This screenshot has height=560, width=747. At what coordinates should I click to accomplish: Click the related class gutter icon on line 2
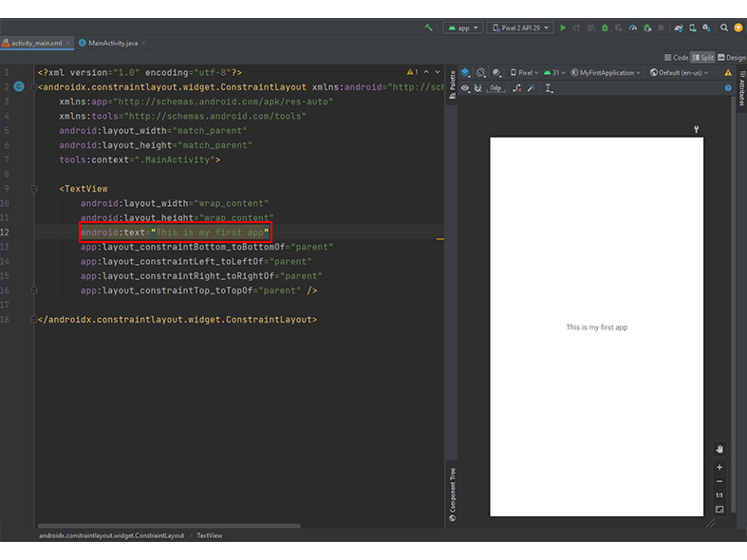tap(19, 86)
